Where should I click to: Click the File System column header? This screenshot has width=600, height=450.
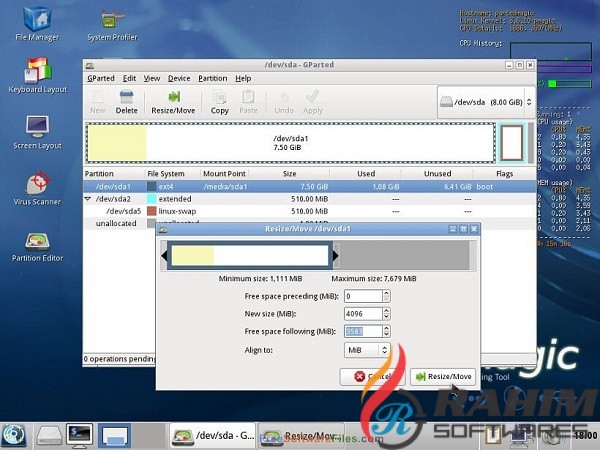173,174
